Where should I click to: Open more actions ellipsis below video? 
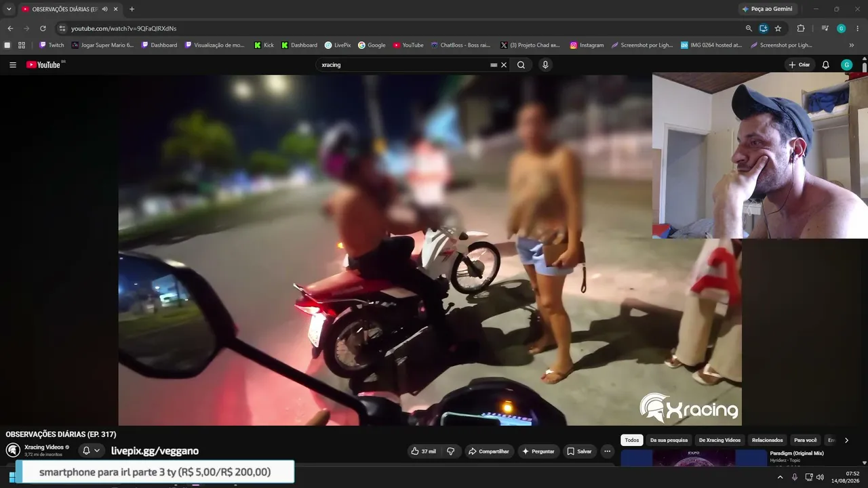(608, 451)
